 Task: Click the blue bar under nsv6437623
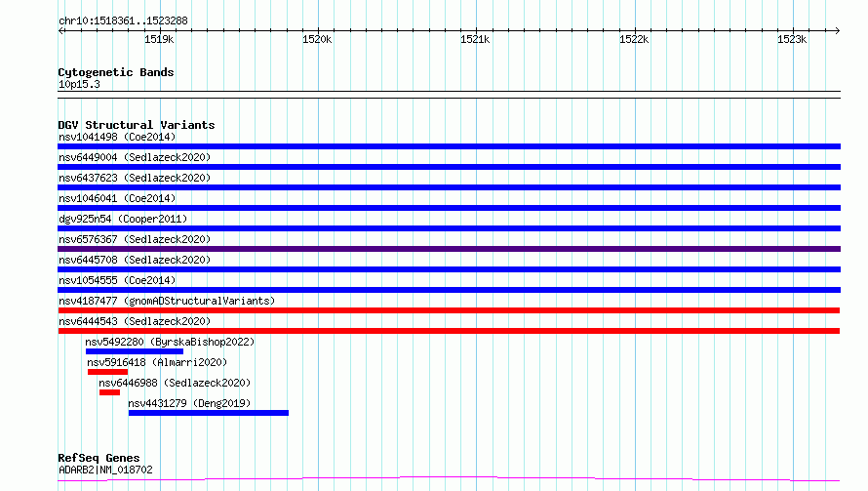click(x=449, y=187)
